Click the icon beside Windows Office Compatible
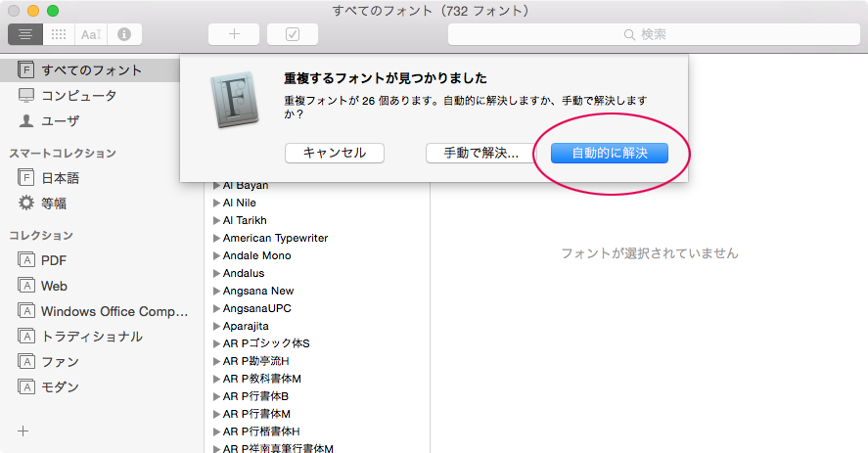Viewport: 868px width, 453px height. tap(26, 311)
